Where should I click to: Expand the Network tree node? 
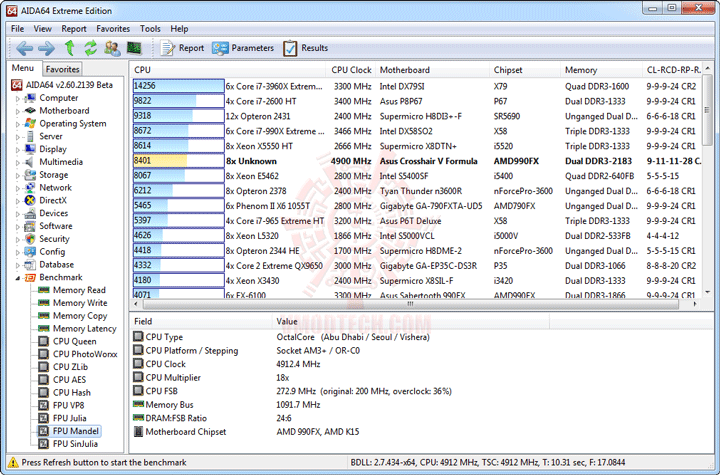(18, 188)
